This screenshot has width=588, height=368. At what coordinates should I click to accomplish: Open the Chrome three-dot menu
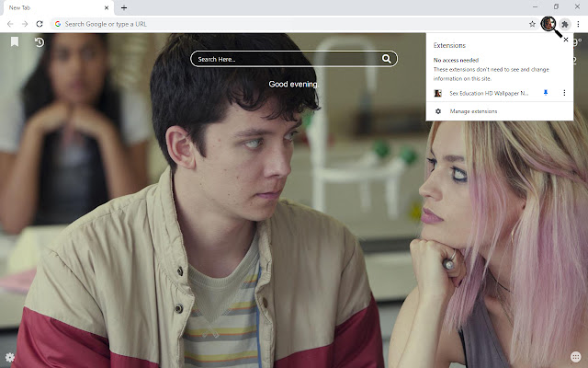(x=578, y=24)
